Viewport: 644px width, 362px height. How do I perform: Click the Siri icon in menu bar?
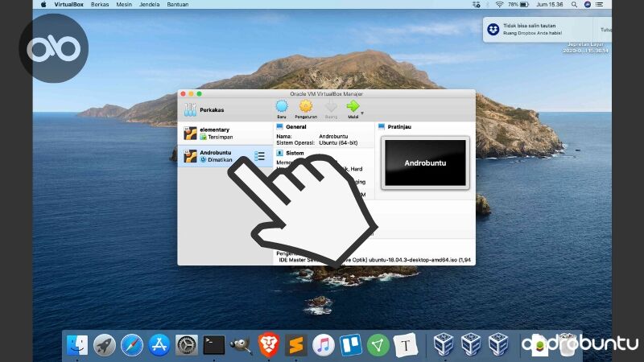588,5
